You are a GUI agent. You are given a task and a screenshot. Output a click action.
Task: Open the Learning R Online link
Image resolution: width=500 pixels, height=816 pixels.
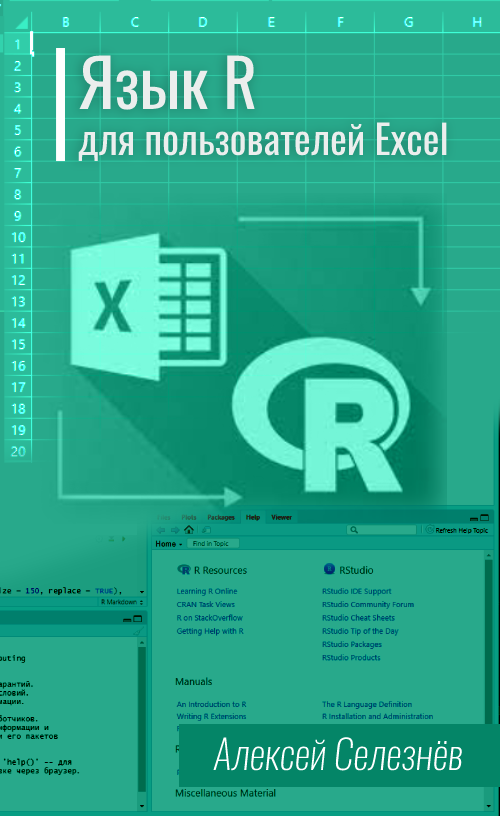coord(207,591)
